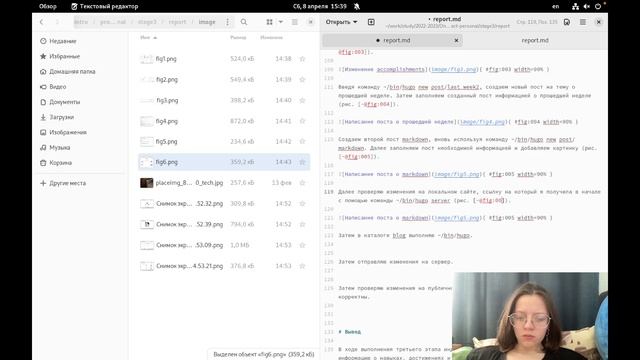
Task: Click stage3 breadcrumb in path bar
Action: 147,22
